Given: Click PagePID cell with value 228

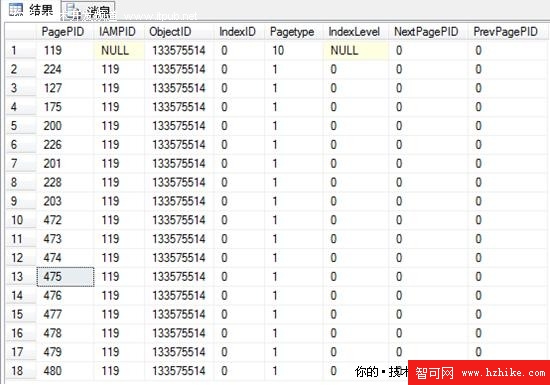Looking at the screenshot, I should [65, 182].
